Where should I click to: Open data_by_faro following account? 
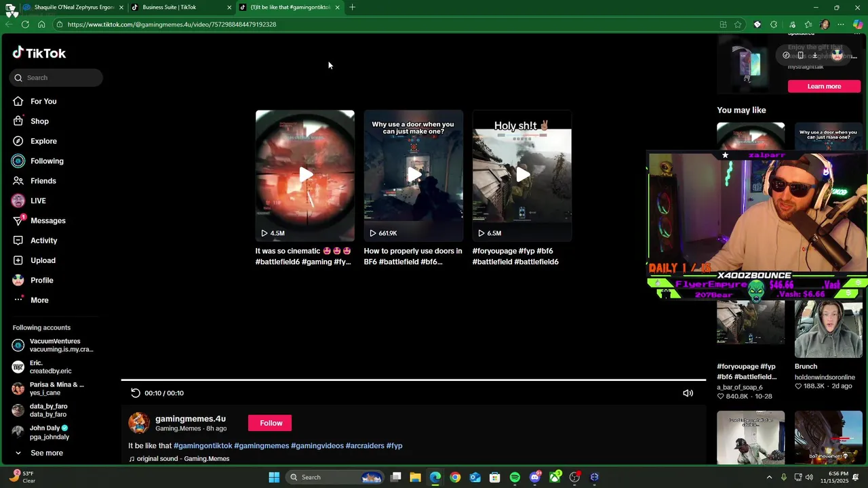click(x=40, y=410)
